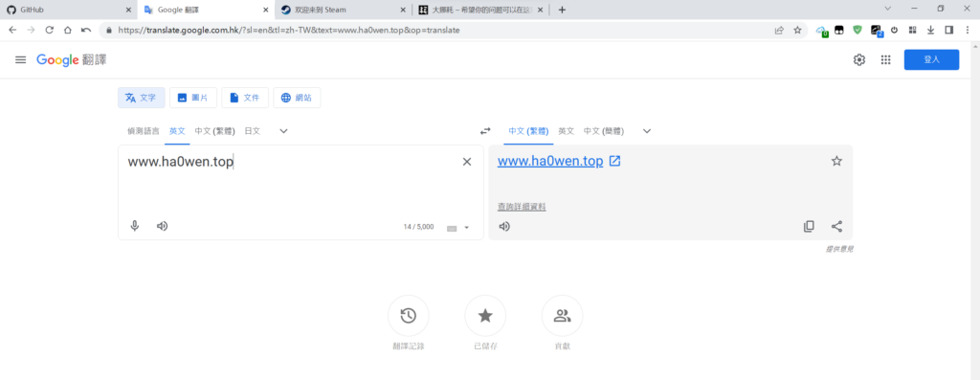Click the browser address bar URL
The height and width of the screenshot is (380, 980).
[x=289, y=30]
